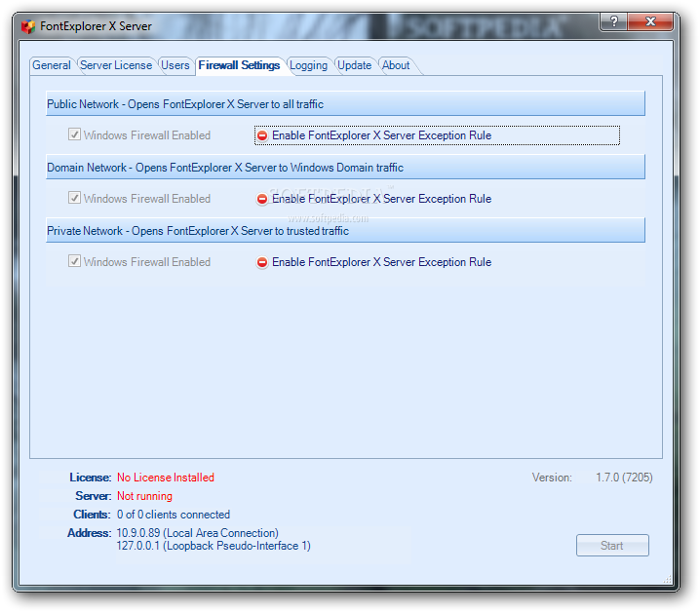Close the FontExplorer X Server window
The height and width of the screenshot is (612, 700).
(650, 21)
